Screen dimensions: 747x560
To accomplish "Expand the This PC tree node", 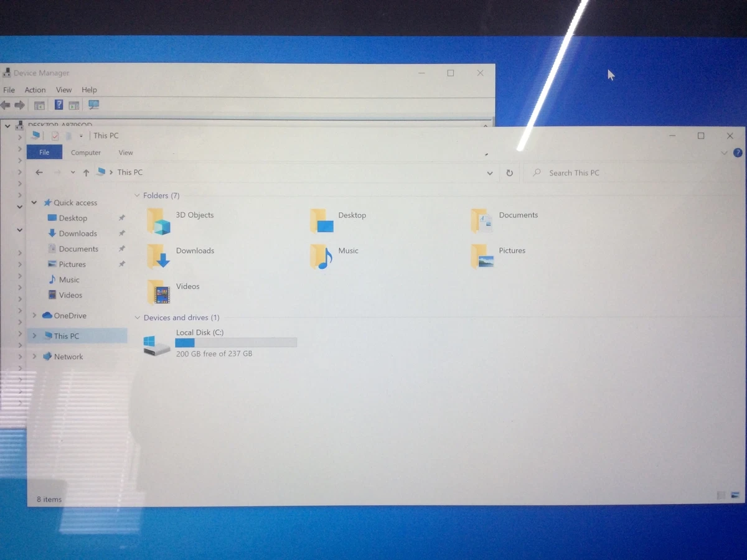I will click(34, 336).
